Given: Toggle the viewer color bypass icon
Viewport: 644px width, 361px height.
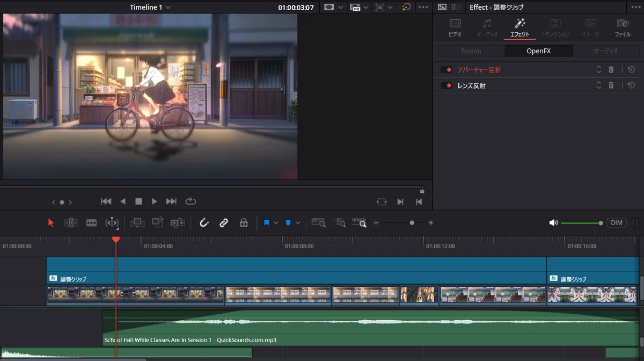Looking at the screenshot, I should point(406,7).
